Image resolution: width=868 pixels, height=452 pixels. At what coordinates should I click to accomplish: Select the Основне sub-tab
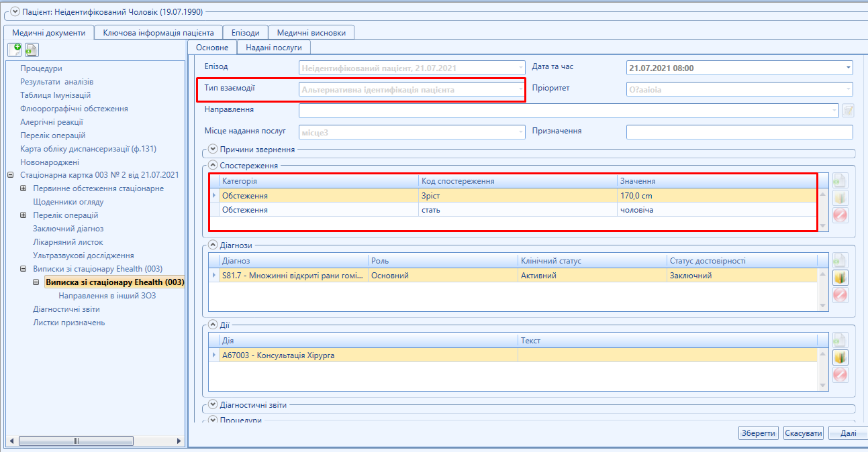[x=212, y=48]
